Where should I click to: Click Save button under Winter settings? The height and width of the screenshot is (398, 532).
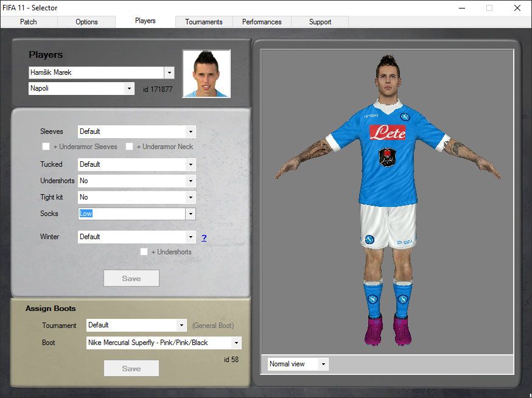131,279
